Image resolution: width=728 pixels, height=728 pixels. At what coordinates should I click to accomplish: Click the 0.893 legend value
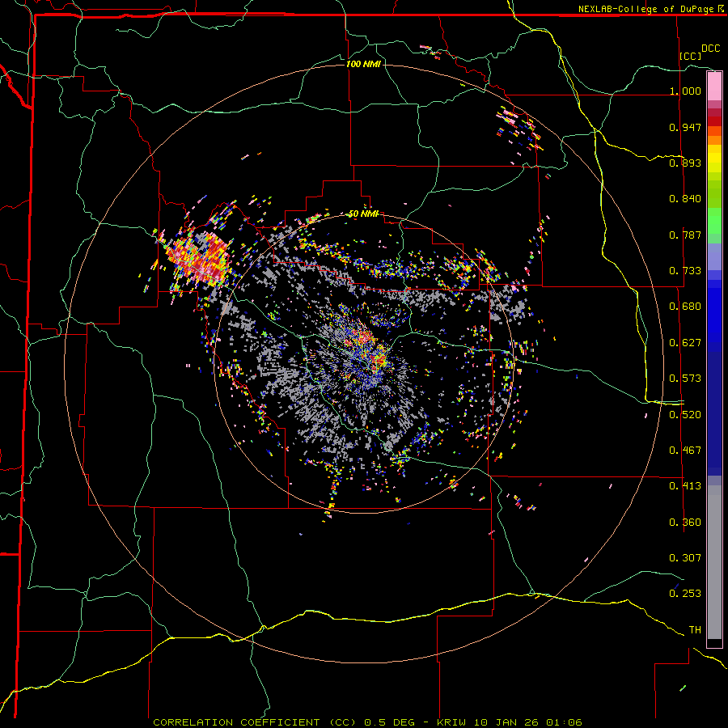click(x=685, y=163)
